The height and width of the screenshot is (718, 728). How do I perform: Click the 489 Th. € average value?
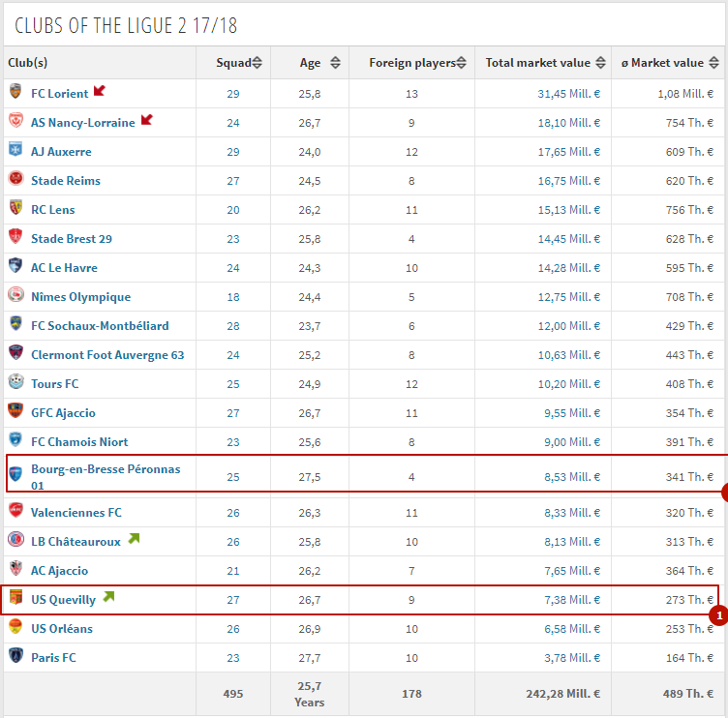pos(688,694)
